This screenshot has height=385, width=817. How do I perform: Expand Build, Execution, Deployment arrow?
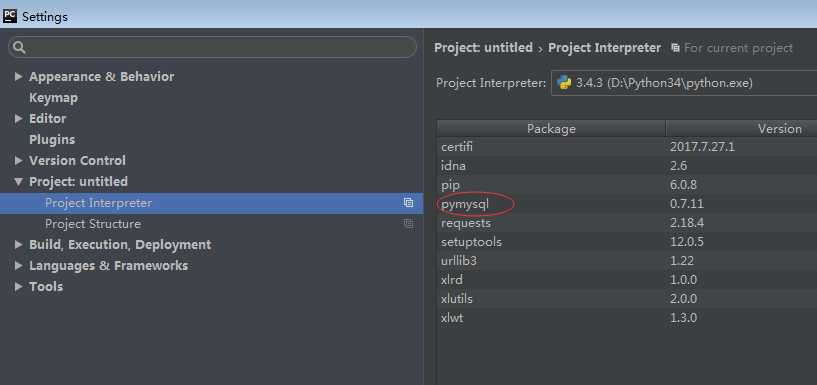(x=18, y=244)
